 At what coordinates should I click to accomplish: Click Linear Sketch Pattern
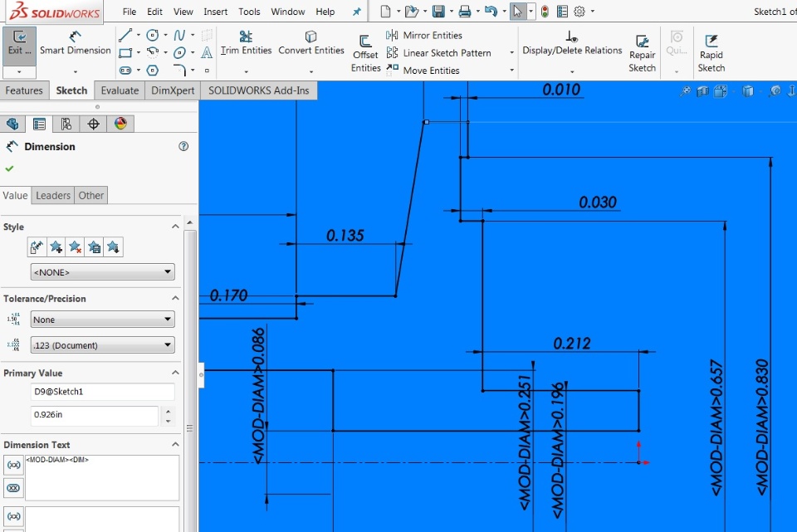click(439, 53)
